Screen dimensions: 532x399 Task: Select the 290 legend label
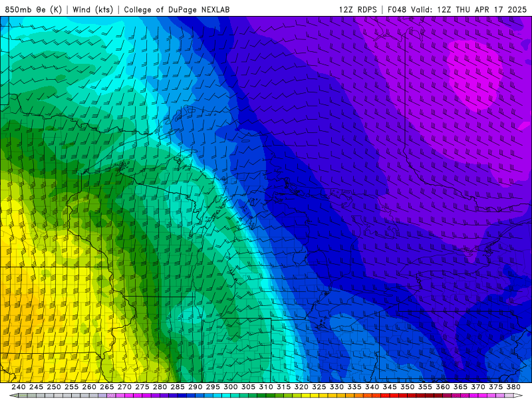(x=195, y=387)
